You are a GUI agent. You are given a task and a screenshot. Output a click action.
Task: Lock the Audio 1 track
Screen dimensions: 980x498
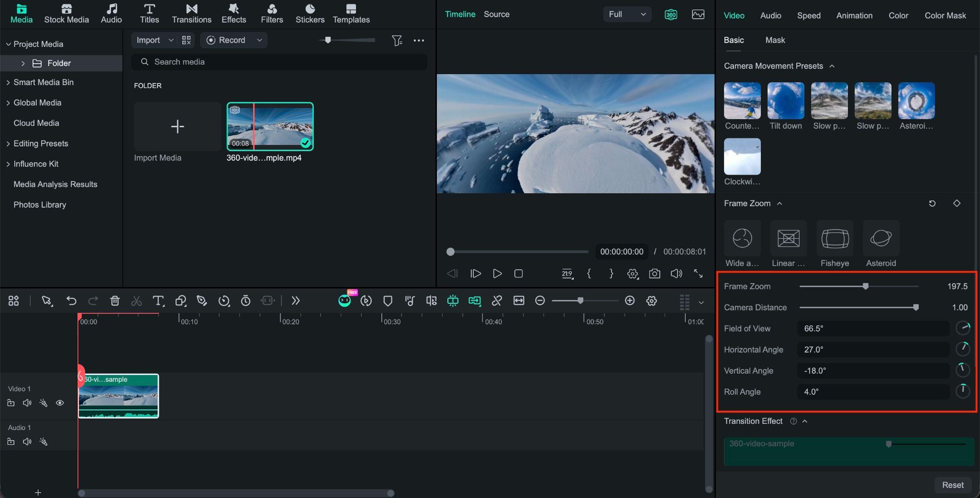[11, 442]
